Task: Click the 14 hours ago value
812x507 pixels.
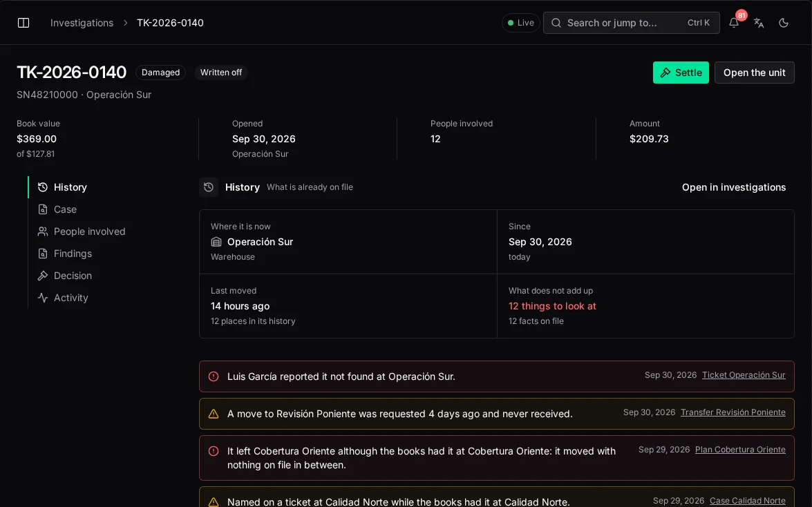Action: pos(240,306)
